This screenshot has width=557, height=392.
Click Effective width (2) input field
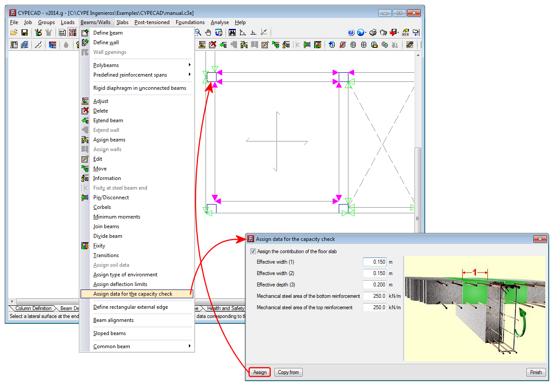tap(375, 273)
